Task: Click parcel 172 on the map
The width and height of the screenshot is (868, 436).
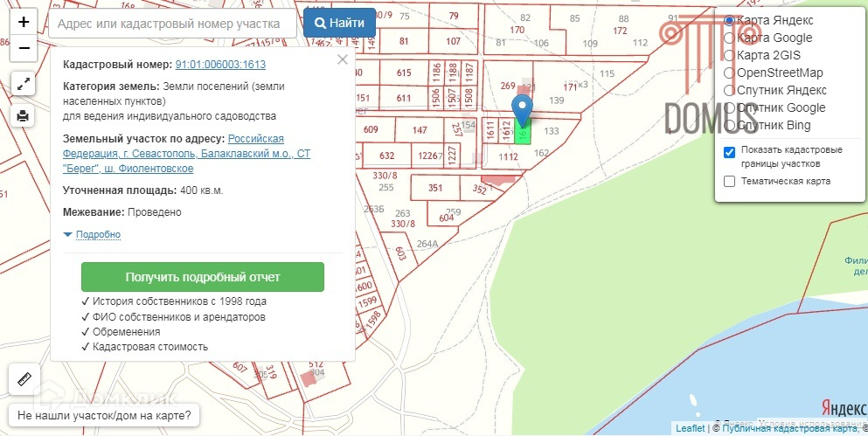Action: (621, 31)
